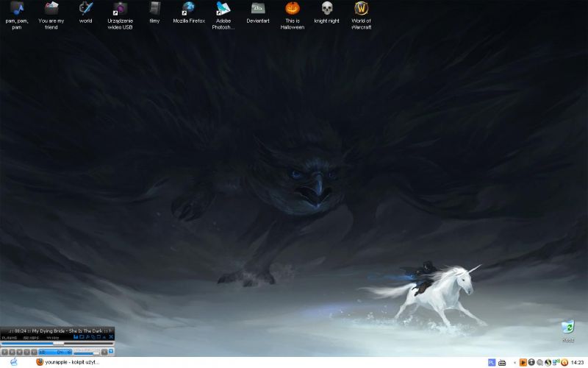The height and width of the screenshot is (368, 588).
Task: Click the dark round tray icon
Action: 531,362
